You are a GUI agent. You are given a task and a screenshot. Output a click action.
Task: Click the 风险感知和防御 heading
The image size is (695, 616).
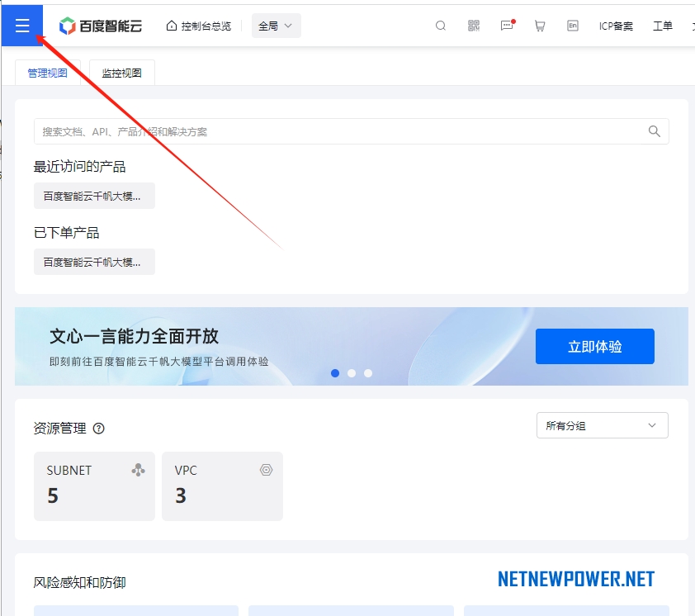pyautogui.click(x=80, y=582)
